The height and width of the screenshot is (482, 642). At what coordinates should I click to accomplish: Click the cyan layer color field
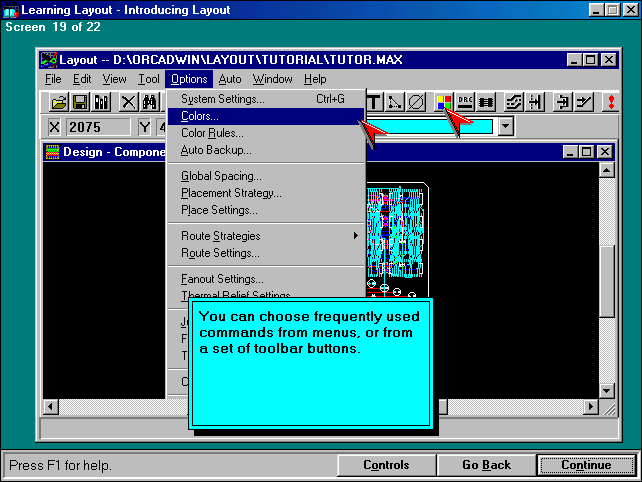pos(440,127)
